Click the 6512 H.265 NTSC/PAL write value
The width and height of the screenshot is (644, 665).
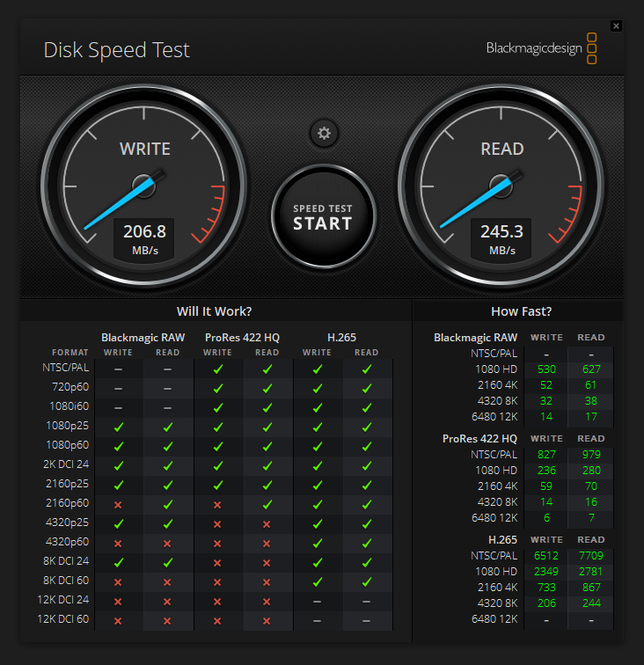[x=545, y=556]
